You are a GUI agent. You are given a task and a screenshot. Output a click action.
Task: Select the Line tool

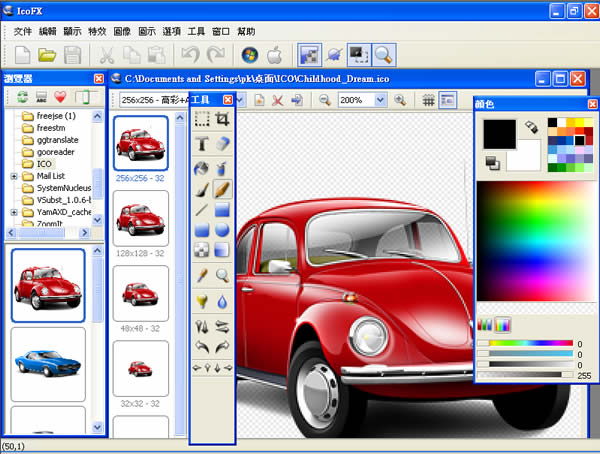click(x=201, y=209)
